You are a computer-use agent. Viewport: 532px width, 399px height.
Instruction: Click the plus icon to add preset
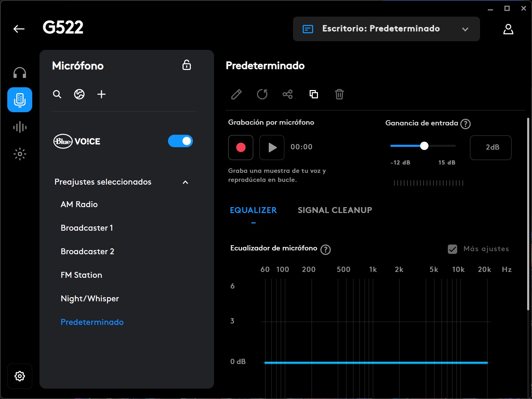tap(101, 94)
